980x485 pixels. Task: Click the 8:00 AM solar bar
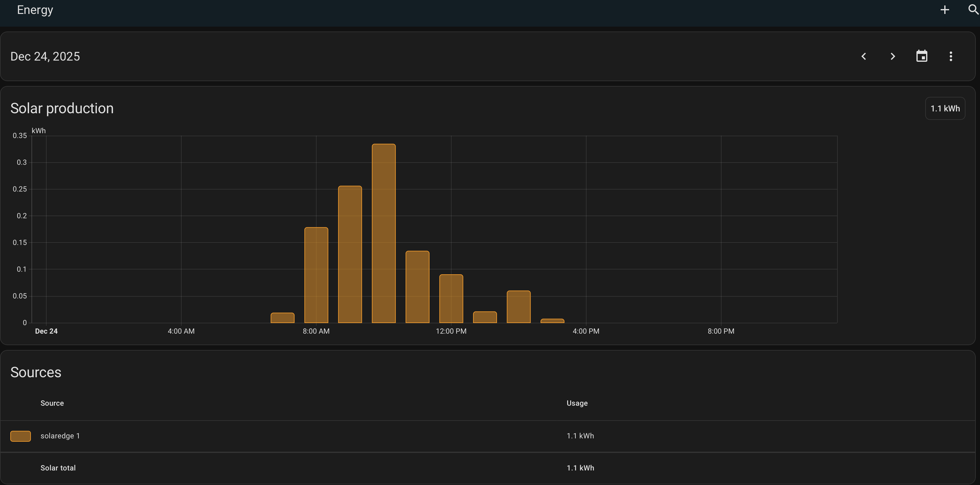pos(316,275)
